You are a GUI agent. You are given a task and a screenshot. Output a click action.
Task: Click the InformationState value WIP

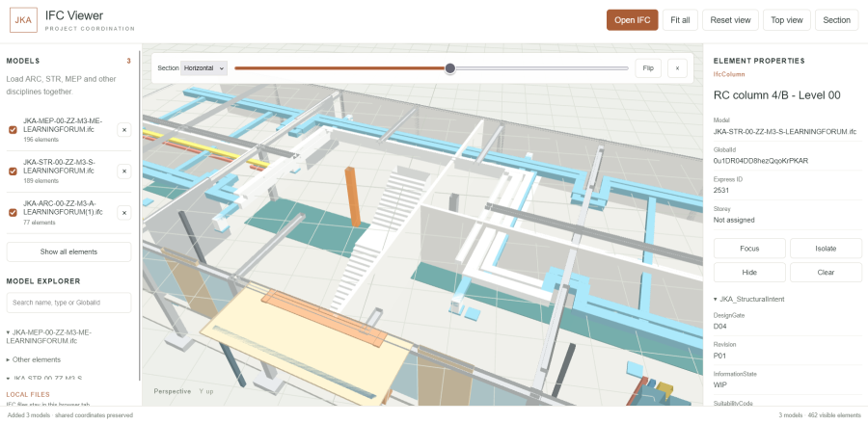point(720,384)
